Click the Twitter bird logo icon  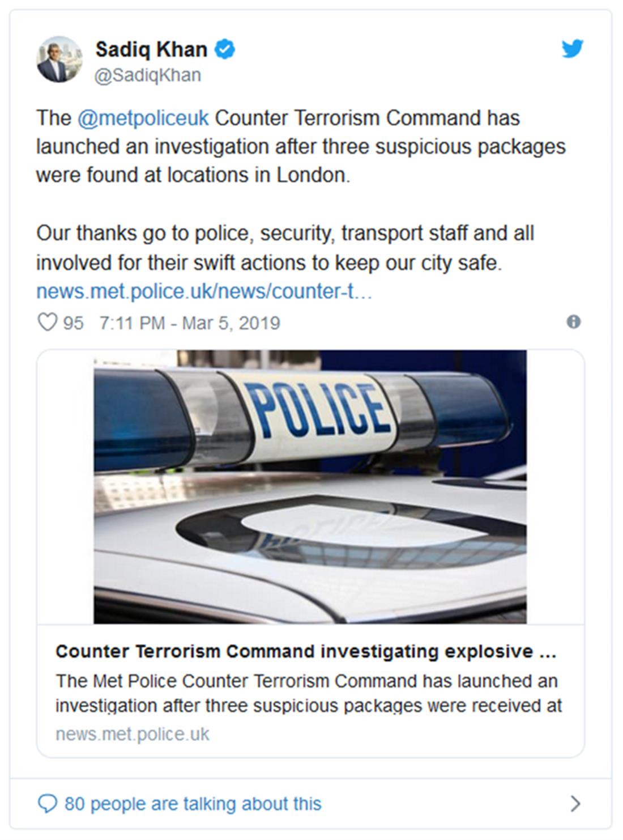pyautogui.click(x=573, y=49)
